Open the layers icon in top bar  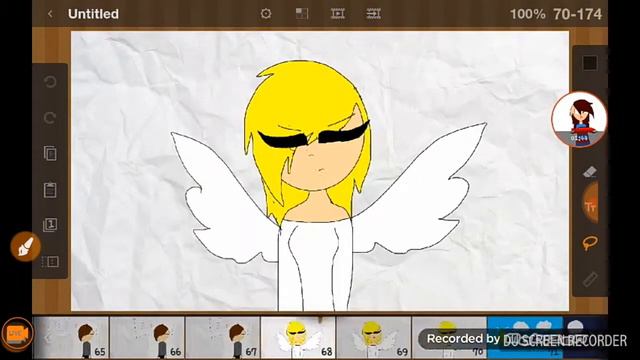[x=302, y=14]
